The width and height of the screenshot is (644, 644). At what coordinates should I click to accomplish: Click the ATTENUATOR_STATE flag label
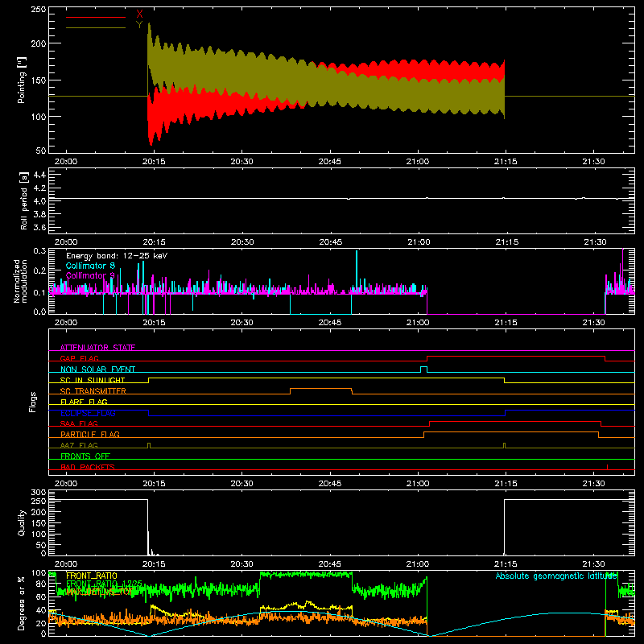click(97, 348)
